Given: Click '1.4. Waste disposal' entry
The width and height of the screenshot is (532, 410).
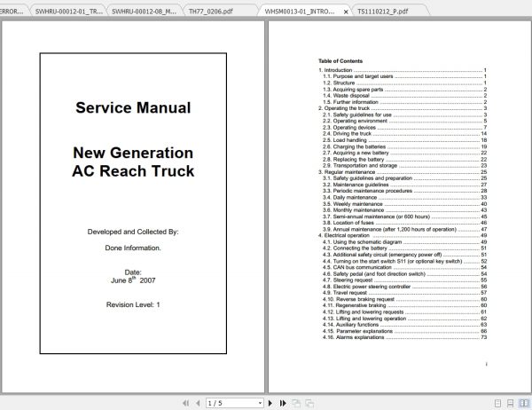Looking at the screenshot, I should click(x=405, y=96).
